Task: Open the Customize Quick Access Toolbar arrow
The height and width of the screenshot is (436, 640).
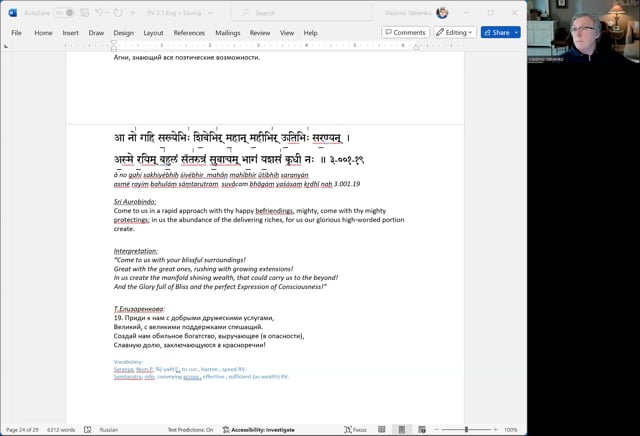Action: coord(133,13)
